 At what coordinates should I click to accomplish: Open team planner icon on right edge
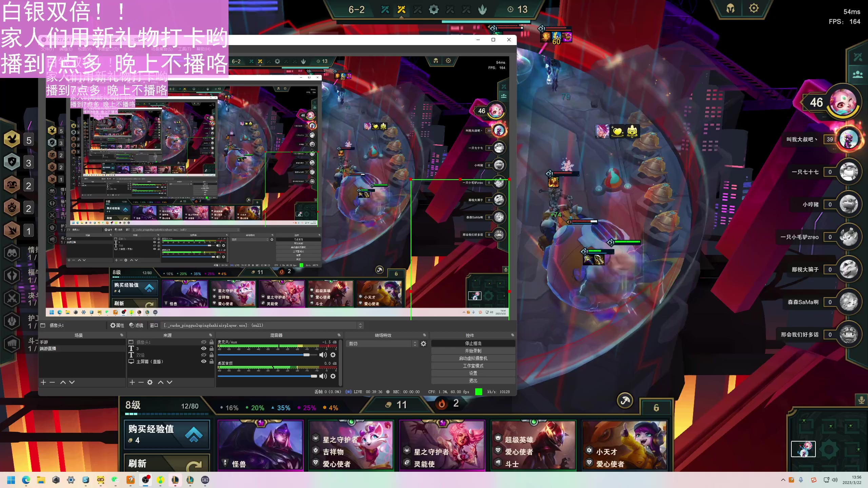(858, 74)
